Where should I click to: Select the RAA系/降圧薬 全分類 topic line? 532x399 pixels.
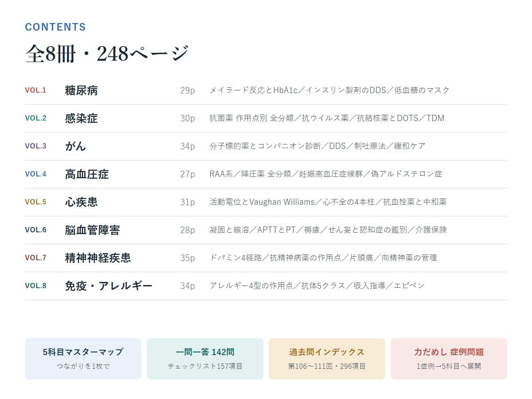[x=326, y=174]
